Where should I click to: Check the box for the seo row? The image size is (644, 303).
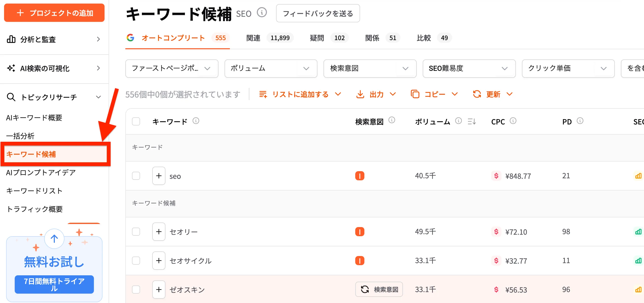[136, 176]
